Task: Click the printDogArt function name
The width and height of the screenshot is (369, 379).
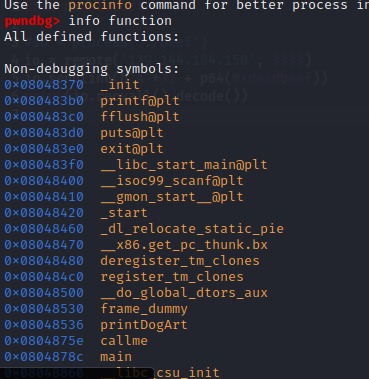Action: [x=144, y=325]
